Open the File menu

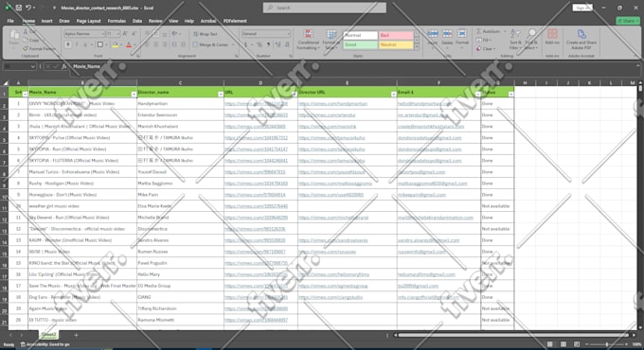[x=10, y=21]
